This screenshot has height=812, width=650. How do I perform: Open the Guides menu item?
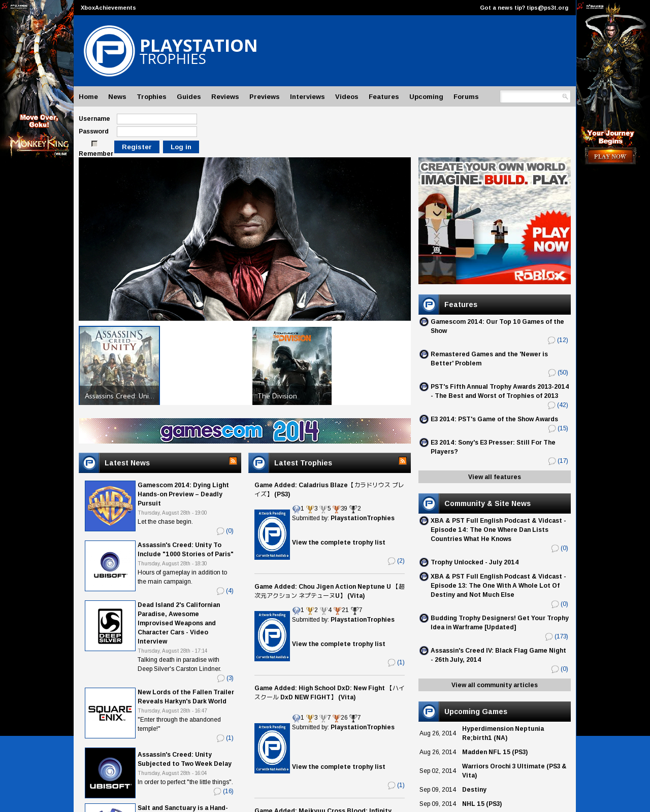pyautogui.click(x=189, y=97)
